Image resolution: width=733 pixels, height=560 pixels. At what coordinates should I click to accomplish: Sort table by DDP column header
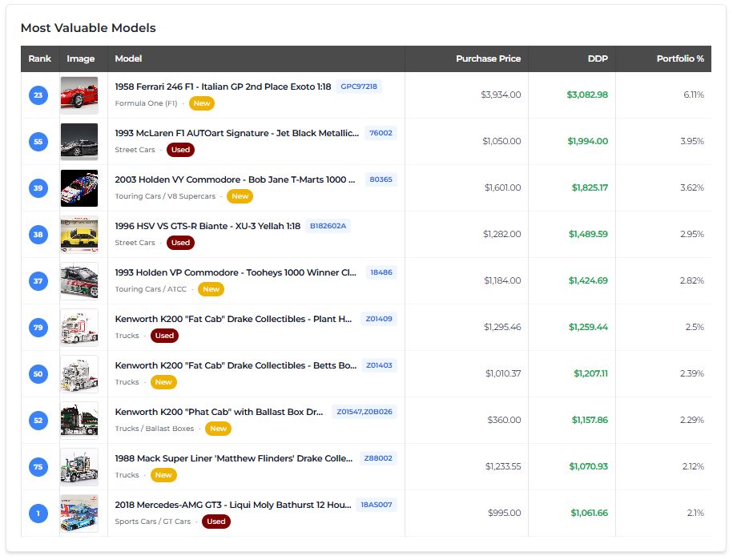[597, 58]
